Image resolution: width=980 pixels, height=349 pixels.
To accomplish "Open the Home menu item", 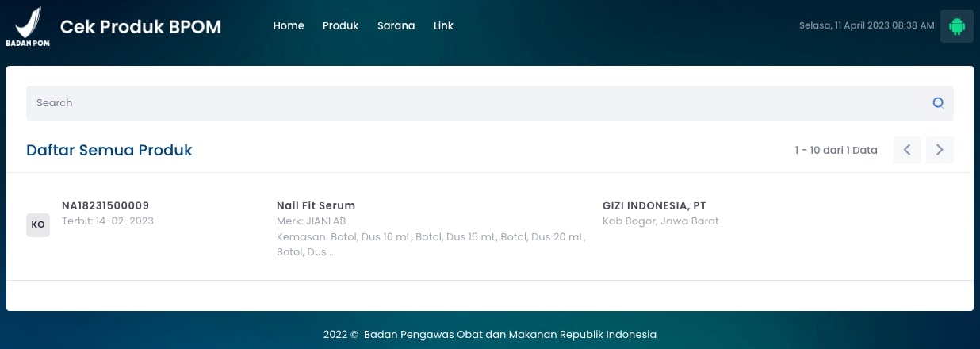I will (289, 26).
